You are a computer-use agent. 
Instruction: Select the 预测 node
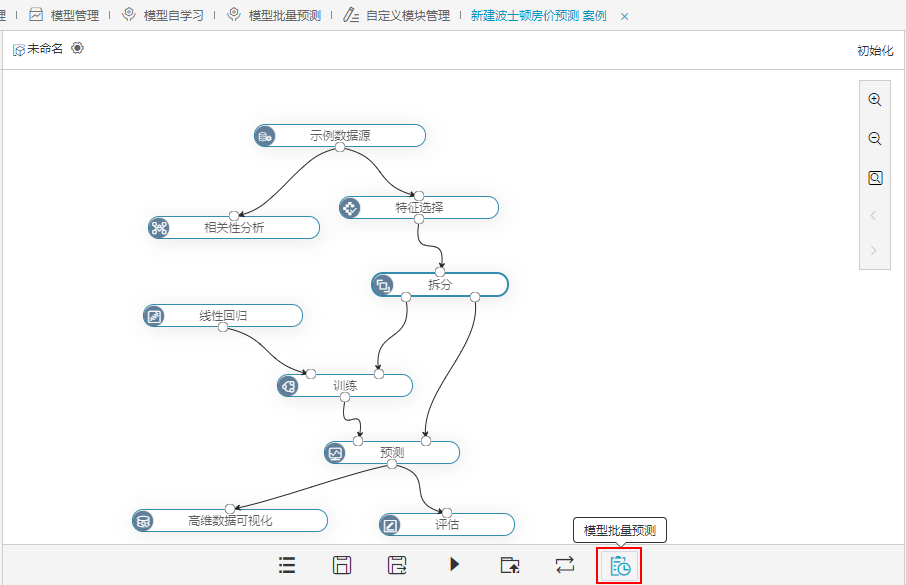(x=392, y=453)
